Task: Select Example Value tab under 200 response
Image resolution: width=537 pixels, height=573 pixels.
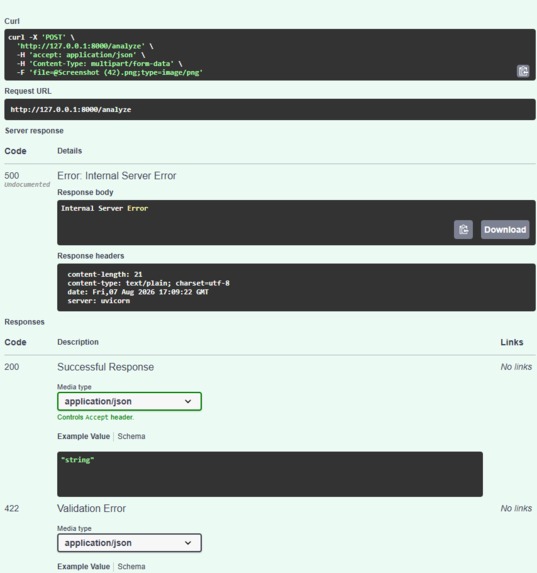Action: [83, 436]
